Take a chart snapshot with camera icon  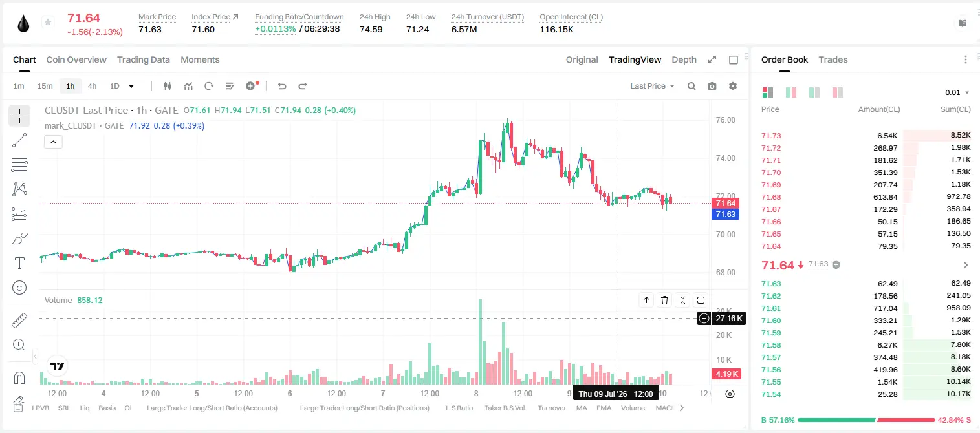(712, 86)
